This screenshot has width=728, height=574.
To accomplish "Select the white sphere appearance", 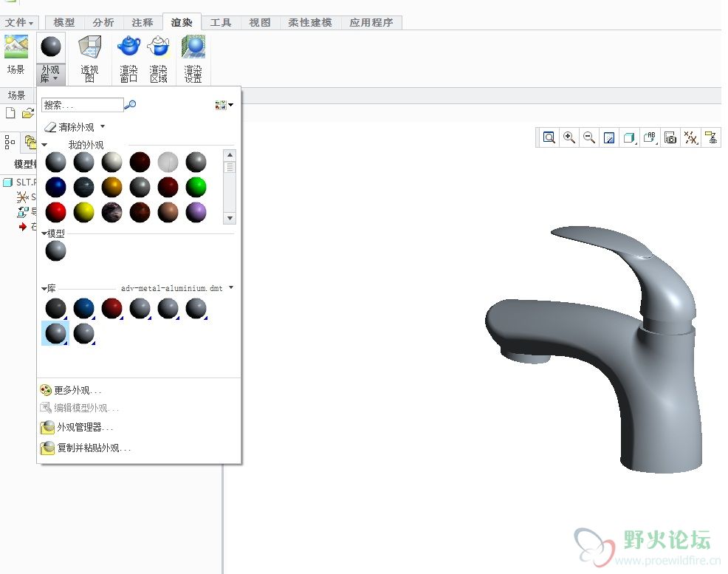I will 112,162.
